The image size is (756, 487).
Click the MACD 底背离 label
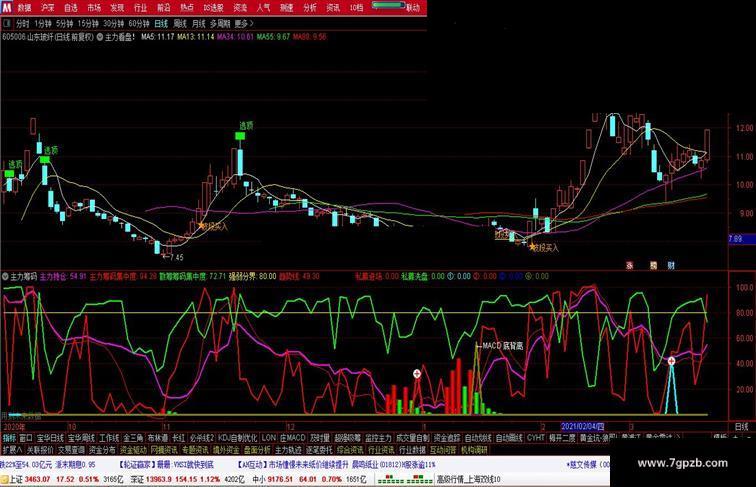pyautogui.click(x=502, y=346)
